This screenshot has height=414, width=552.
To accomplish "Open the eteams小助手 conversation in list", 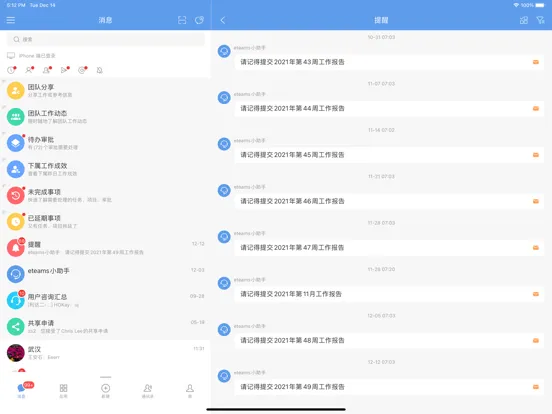I will (x=106, y=274).
